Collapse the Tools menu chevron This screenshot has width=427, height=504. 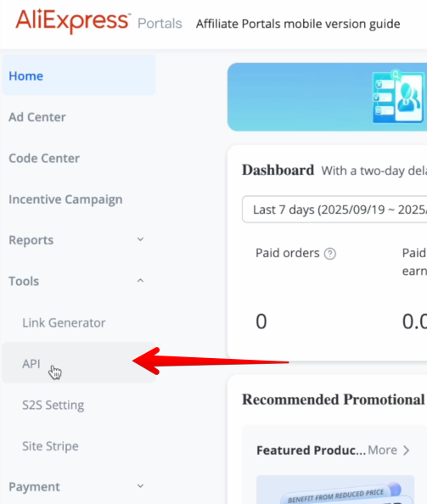point(140,281)
